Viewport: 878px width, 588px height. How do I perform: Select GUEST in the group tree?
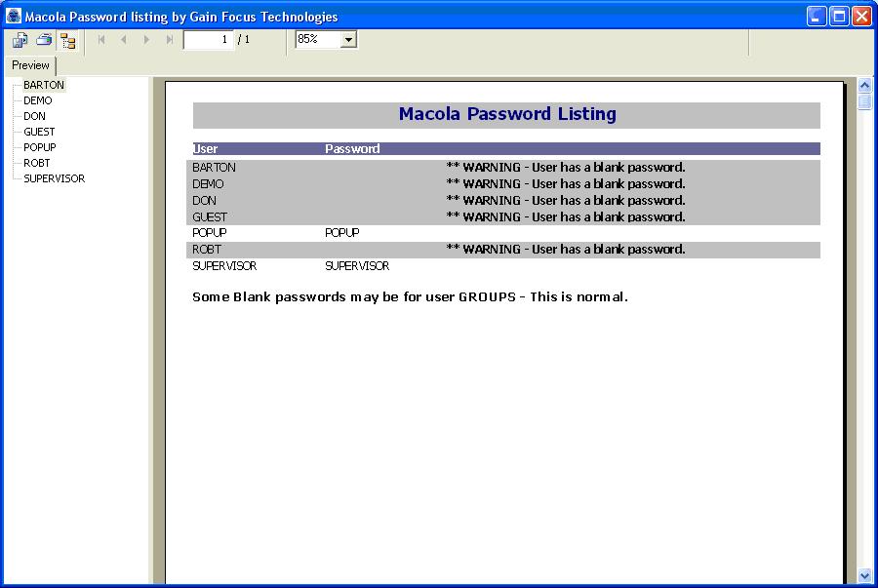coord(39,132)
